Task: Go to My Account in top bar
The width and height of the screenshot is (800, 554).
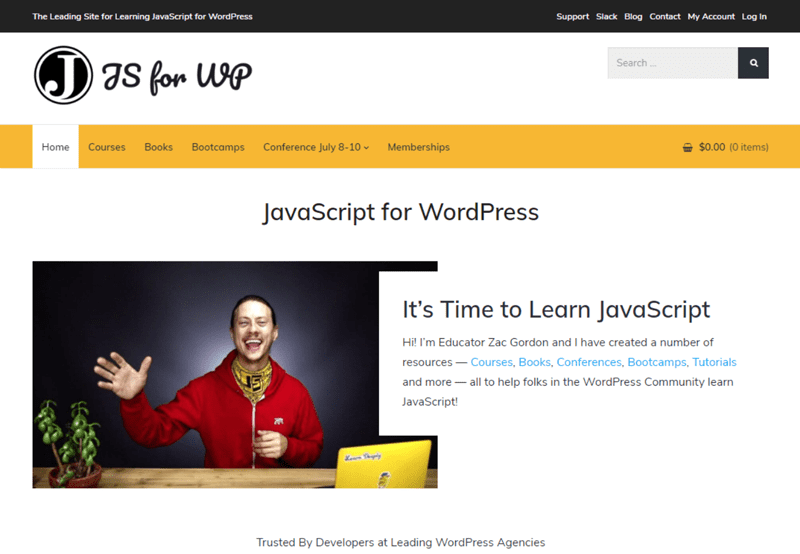Action: [x=711, y=16]
